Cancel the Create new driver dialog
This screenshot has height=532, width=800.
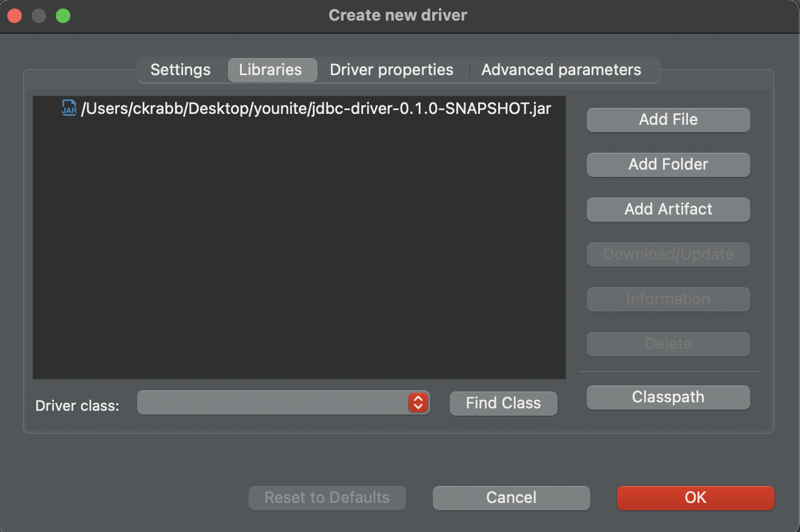point(511,498)
